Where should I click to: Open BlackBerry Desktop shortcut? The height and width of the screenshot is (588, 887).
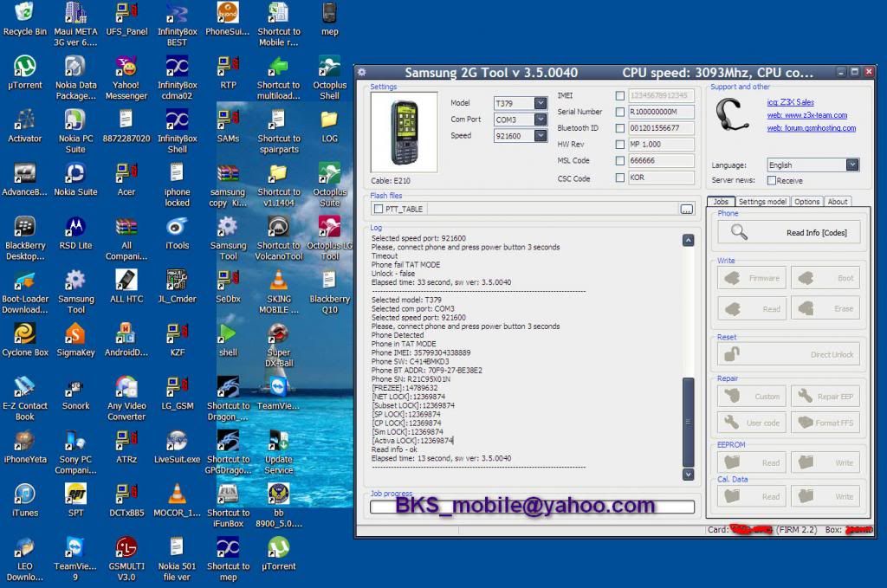tap(24, 239)
